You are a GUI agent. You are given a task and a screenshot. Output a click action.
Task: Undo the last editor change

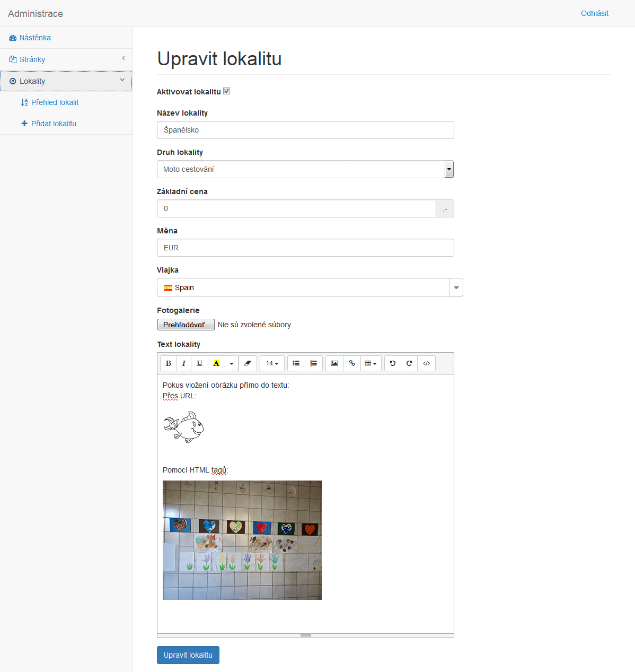click(x=393, y=363)
